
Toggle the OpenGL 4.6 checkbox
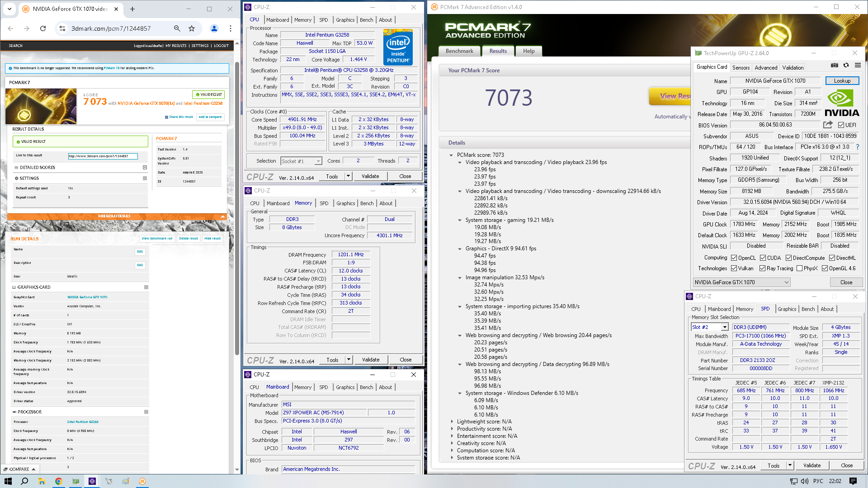(825, 268)
